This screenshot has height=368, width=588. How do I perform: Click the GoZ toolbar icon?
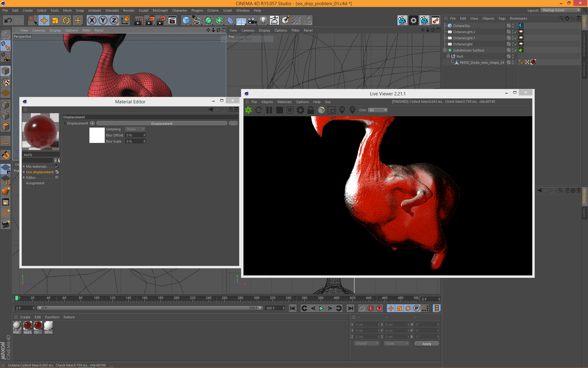[274, 21]
